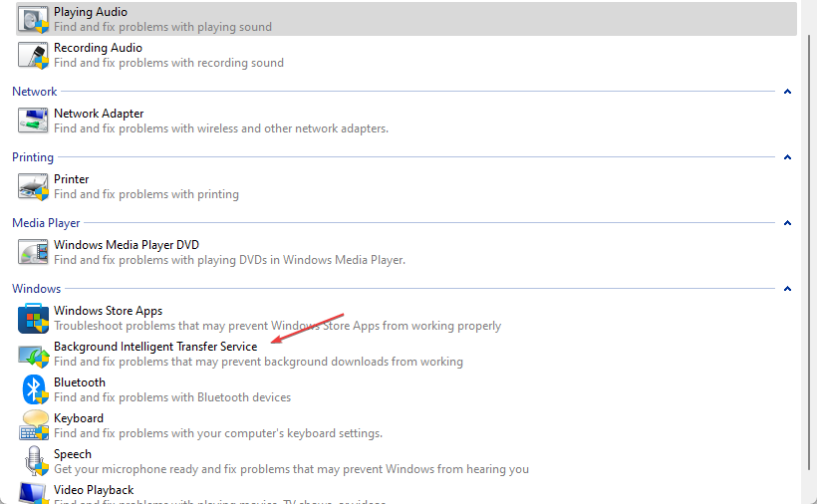This screenshot has width=817, height=504.
Task: Click the Background Intelligent Transfer Service icon
Action: 33,355
